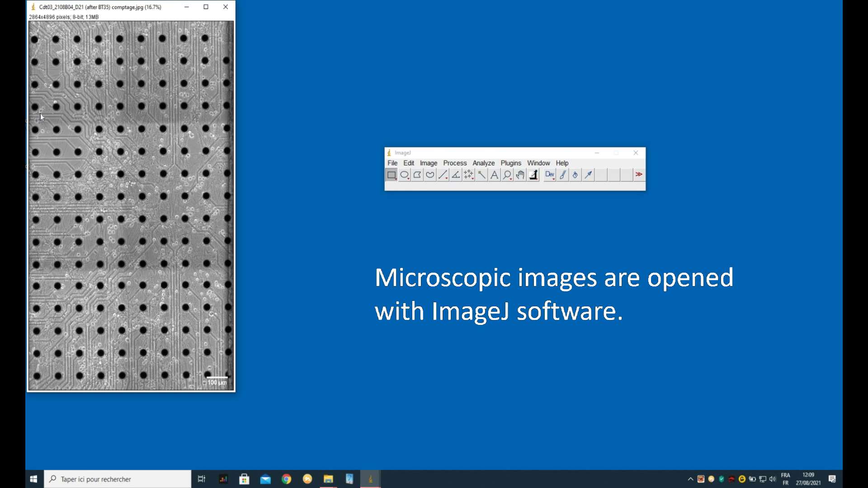Open the Plugins menu
The height and width of the screenshot is (488, 868).
pos(511,163)
